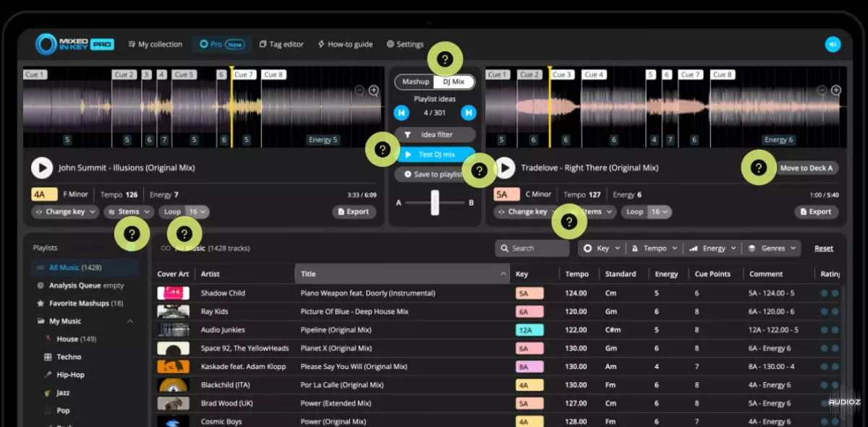Click the Hip-Hop playlist microphone icon
The image size is (868, 427).
pos(48,375)
